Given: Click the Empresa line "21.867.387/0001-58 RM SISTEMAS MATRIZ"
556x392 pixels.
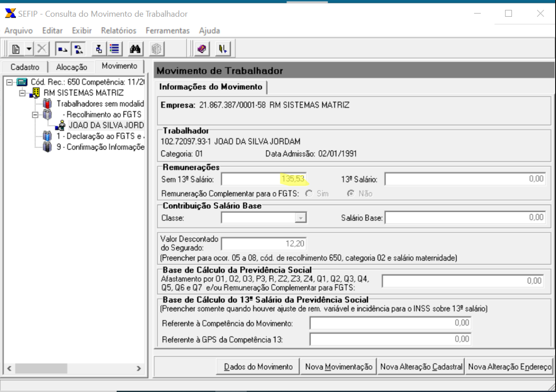Looking at the screenshot, I should pyautogui.click(x=274, y=106).
